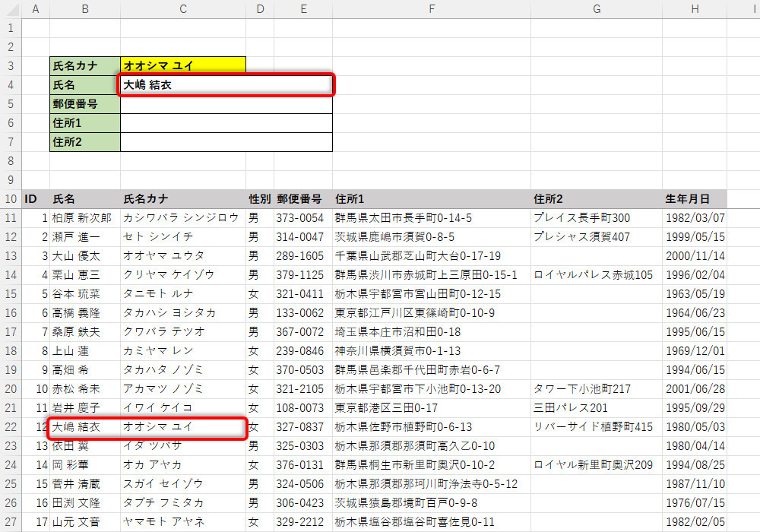The image size is (760, 532).
Task: Select address 千葉県山武郡芝山町大台0-17-19
Action: click(x=432, y=256)
